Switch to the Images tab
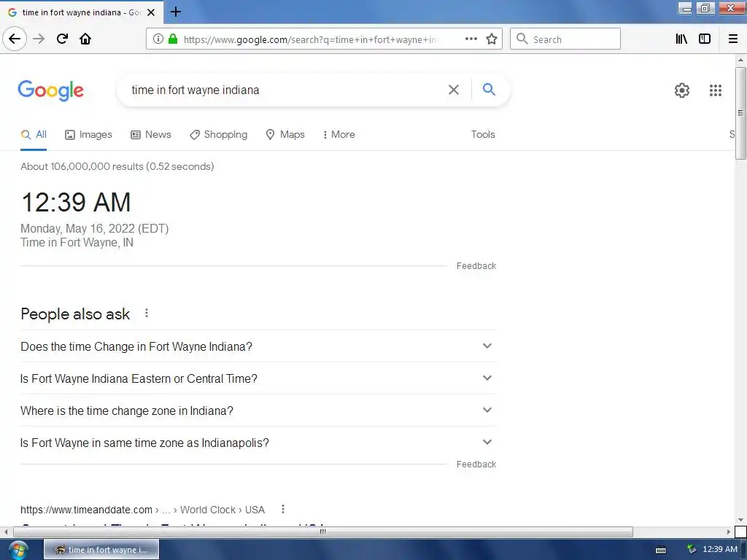The width and height of the screenshot is (747, 560). click(x=88, y=135)
